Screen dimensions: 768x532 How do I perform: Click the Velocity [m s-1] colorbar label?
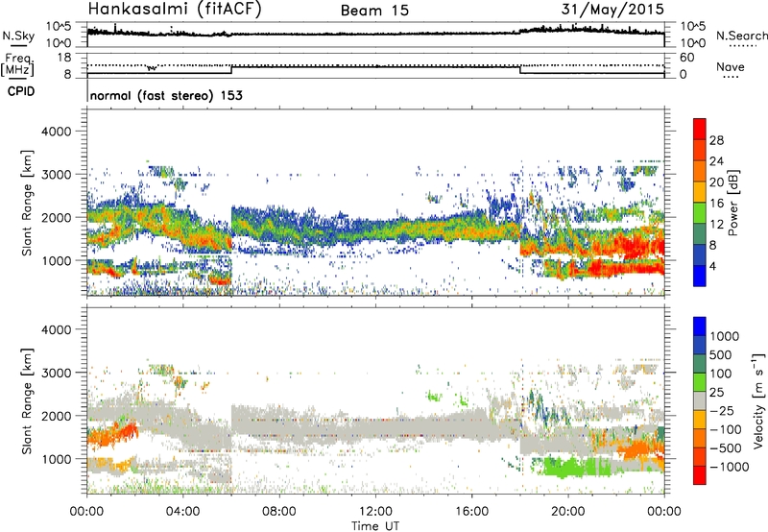pos(758,400)
